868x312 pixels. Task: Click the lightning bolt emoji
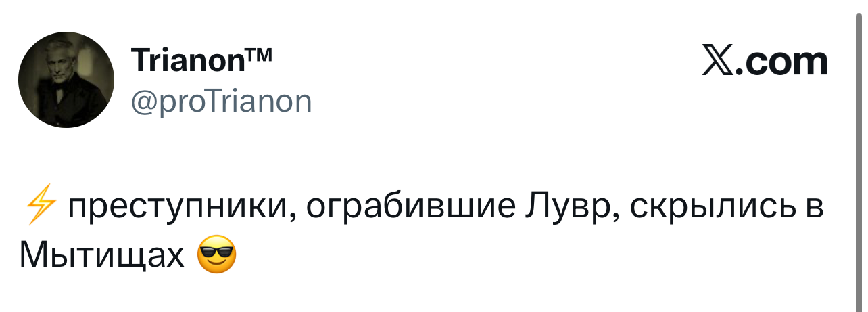click(x=40, y=208)
